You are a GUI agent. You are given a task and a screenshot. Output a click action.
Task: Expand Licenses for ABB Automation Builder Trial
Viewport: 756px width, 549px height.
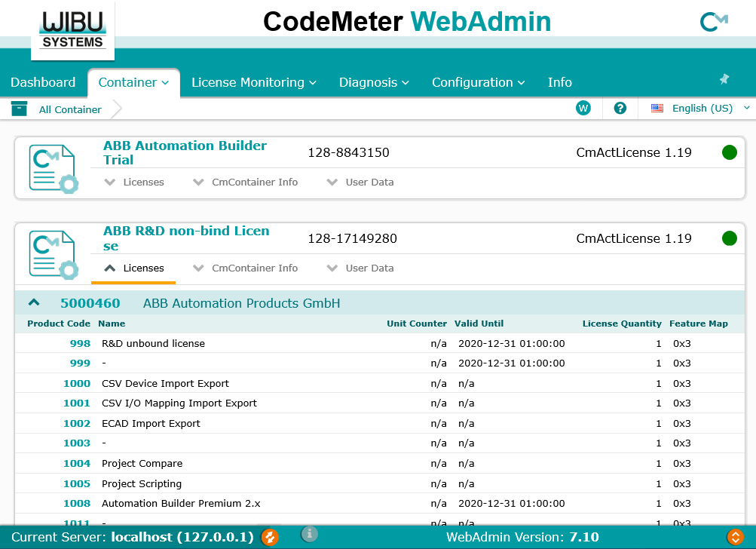click(134, 182)
